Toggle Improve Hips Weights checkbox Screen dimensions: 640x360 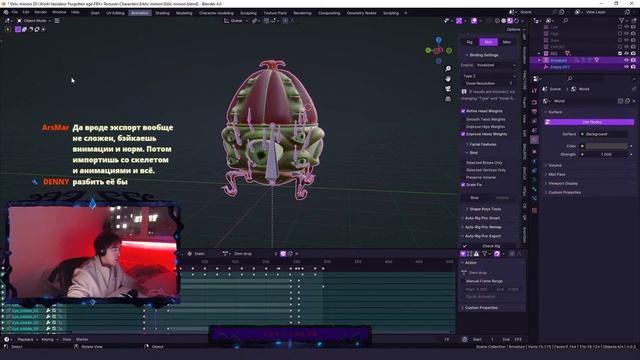coord(463,127)
